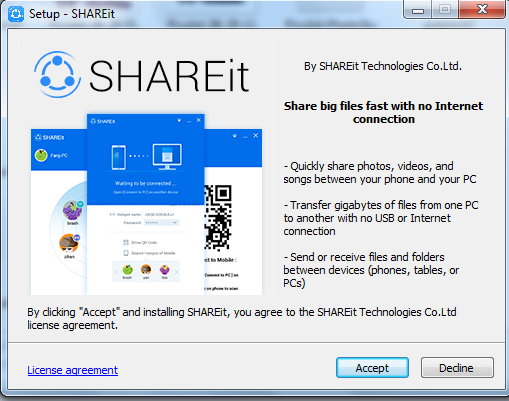Click the QR code in the preview image
Screen dimensions: 509x401
pyautogui.click(x=218, y=217)
